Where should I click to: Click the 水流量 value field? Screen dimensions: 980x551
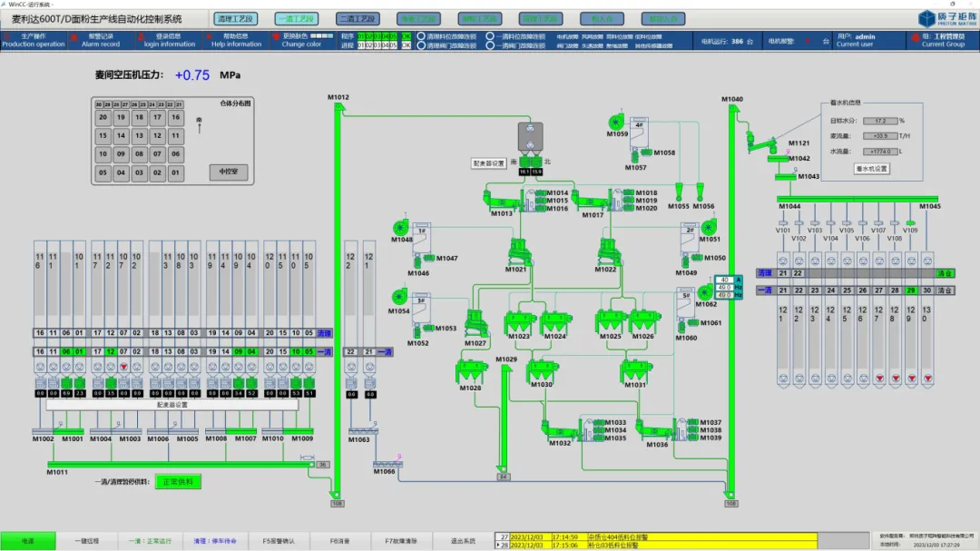(x=880, y=152)
